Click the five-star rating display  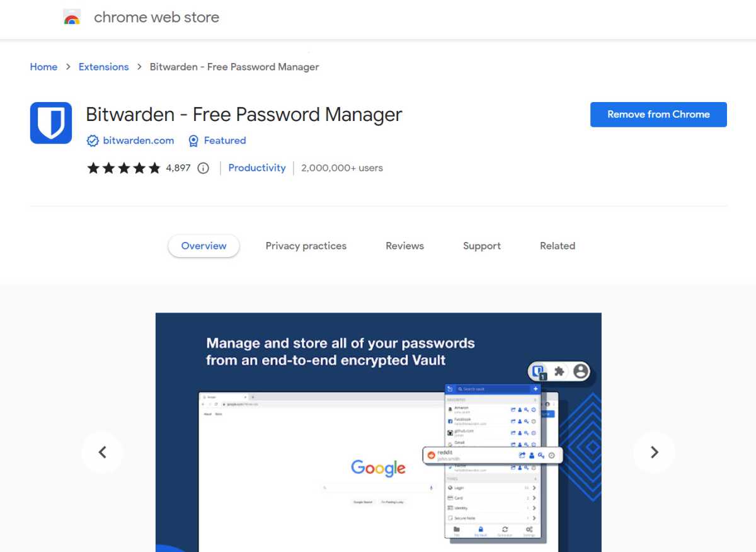(124, 168)
